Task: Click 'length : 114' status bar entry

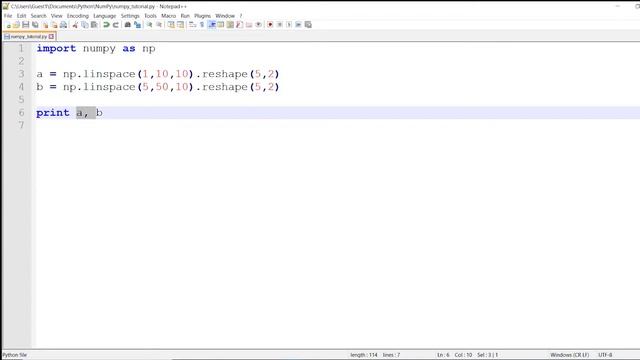Action: pos(364,355)
